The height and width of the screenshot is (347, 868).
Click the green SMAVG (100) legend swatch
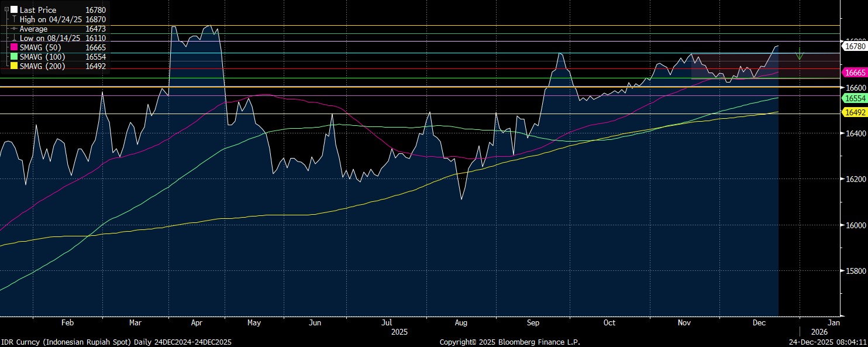pos(15,57)
